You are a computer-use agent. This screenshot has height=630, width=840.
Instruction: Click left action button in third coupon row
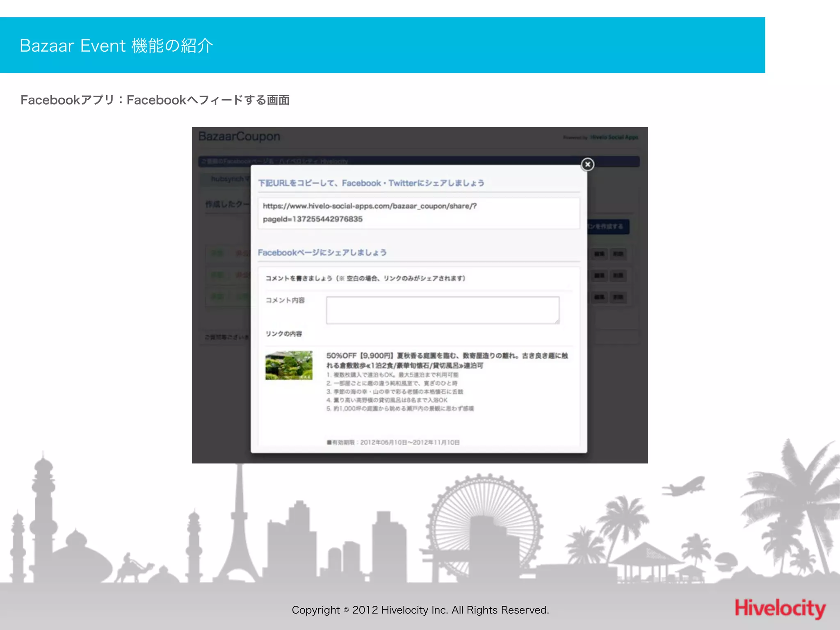(599, 297)
